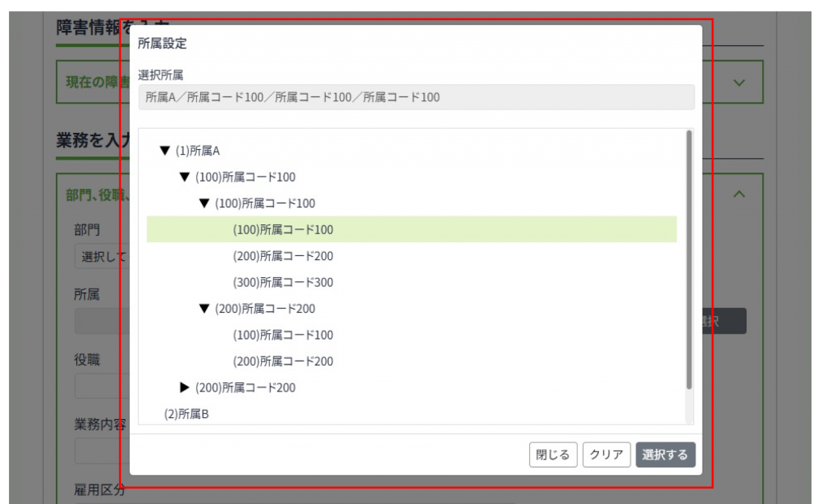Click the 所属設定 dialog title
Screen dimensions: 830x504
click(163, 44)
